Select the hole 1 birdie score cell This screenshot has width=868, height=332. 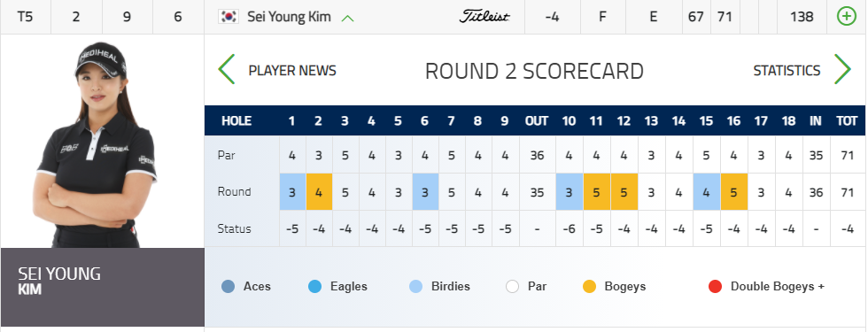tap(292, 192)
